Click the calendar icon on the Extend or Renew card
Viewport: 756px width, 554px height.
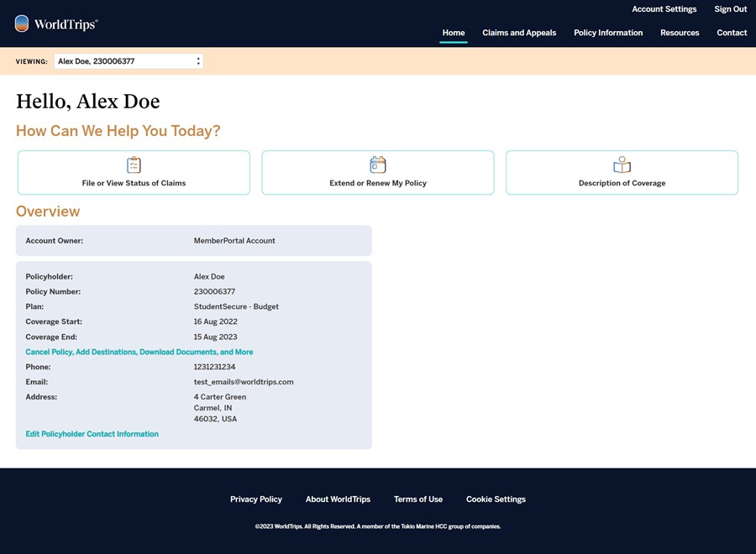(377, 165)
